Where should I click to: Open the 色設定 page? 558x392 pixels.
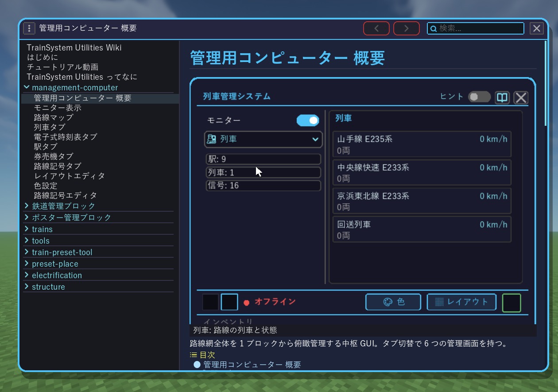46,186
